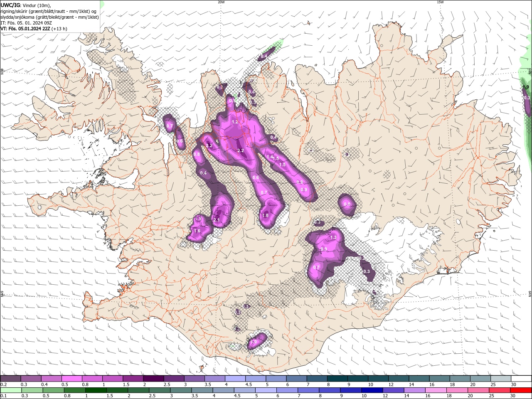Select the 20 rose pink swatch in lower legend

point(478,390)
